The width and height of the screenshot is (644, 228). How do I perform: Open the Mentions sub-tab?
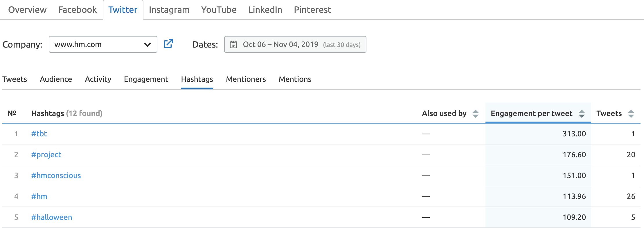(295, 79)
